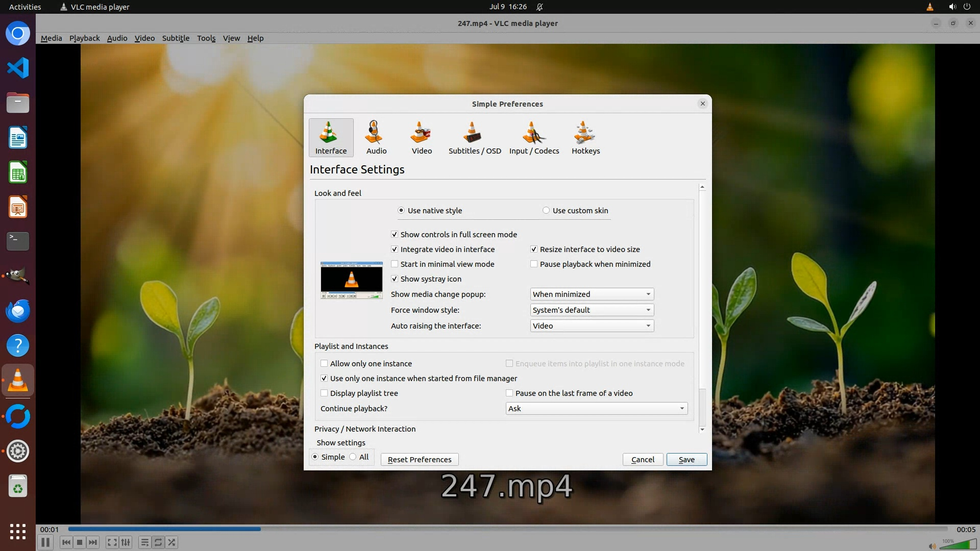Pause playback with the pause button

45,542
